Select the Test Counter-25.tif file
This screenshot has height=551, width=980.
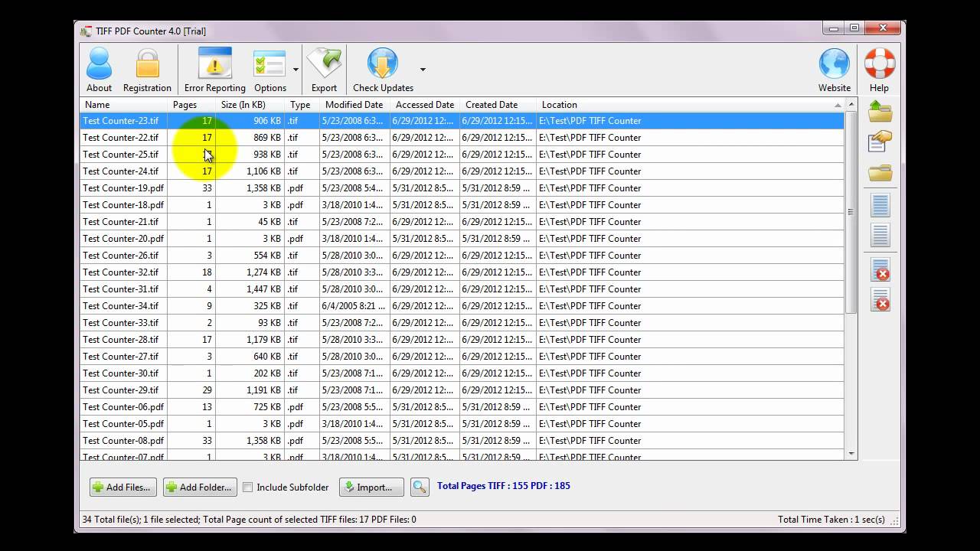pos(462,155)
